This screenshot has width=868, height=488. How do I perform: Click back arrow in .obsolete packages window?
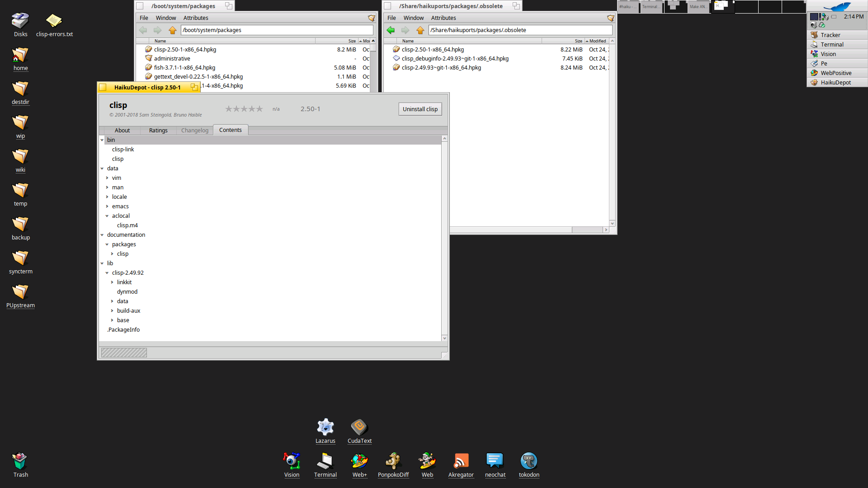[391, 30]
